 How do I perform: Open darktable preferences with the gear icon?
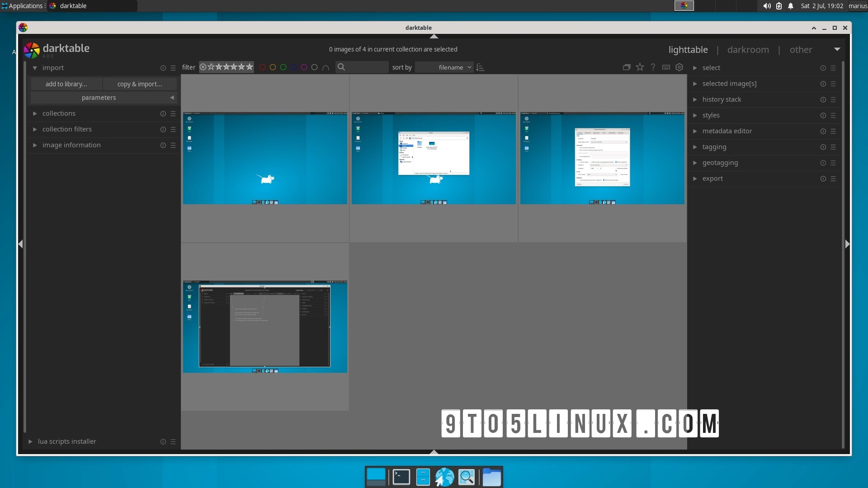click(679, 67)
